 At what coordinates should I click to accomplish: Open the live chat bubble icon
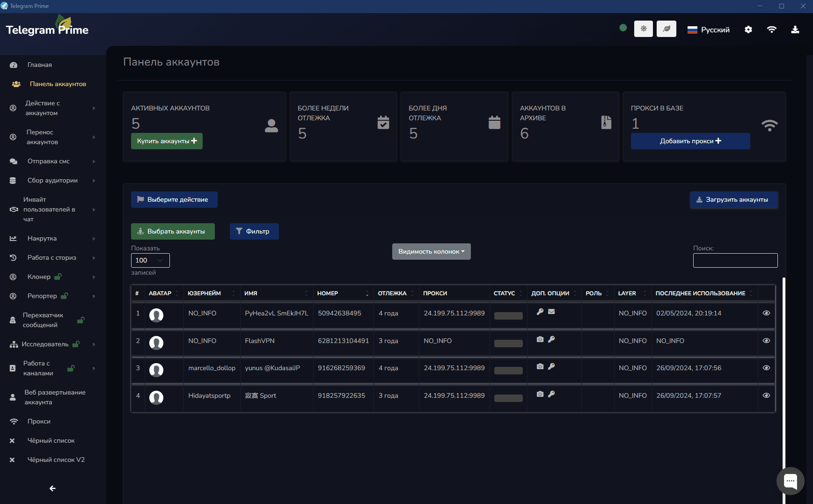tap(790, 481)
